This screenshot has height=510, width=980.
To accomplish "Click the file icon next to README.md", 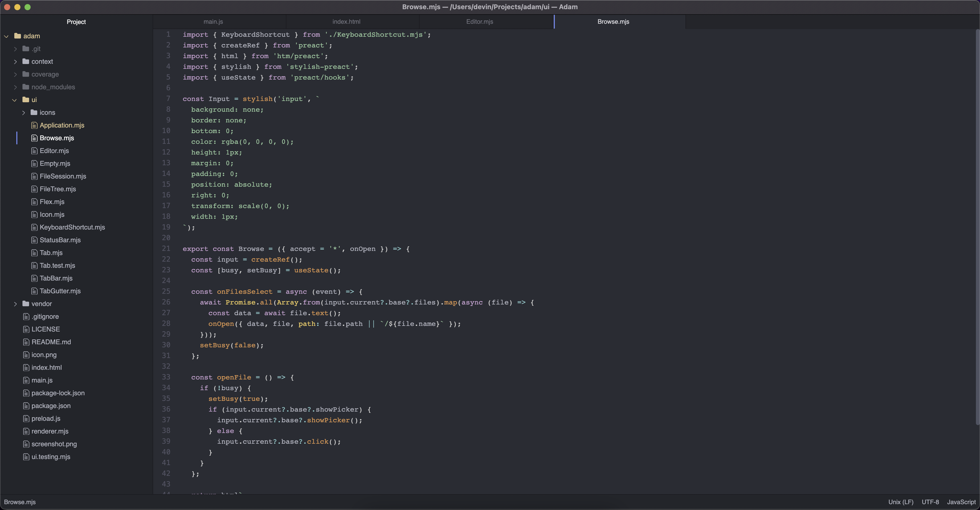I will [x=26, y=342].
